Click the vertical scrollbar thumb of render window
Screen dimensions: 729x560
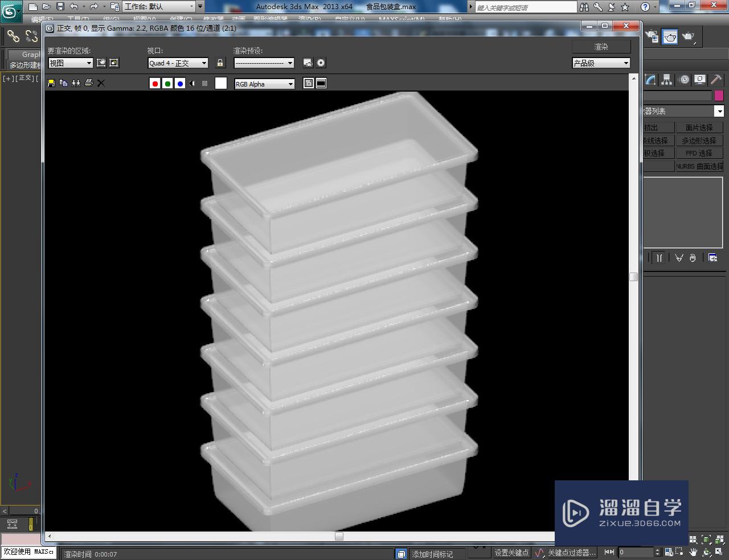pos(633,277)
